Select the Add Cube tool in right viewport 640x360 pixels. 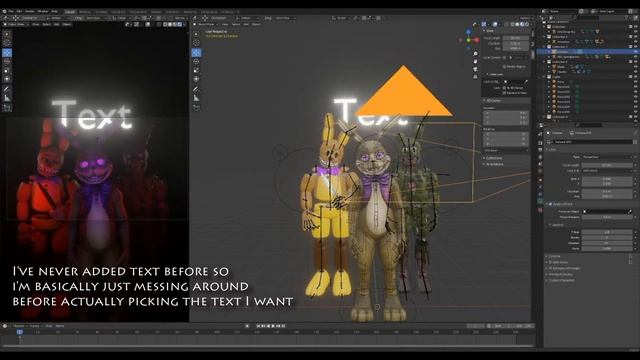coord(196,108)
